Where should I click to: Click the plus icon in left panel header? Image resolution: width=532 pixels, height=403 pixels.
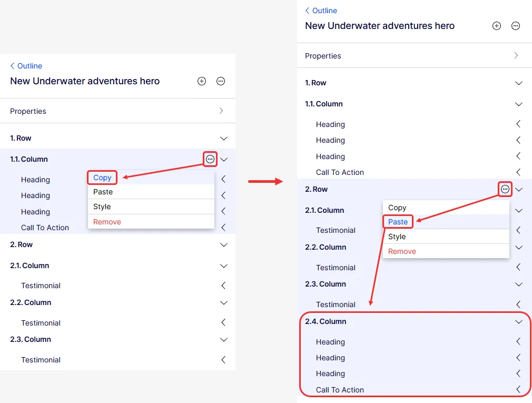[202, 81]
